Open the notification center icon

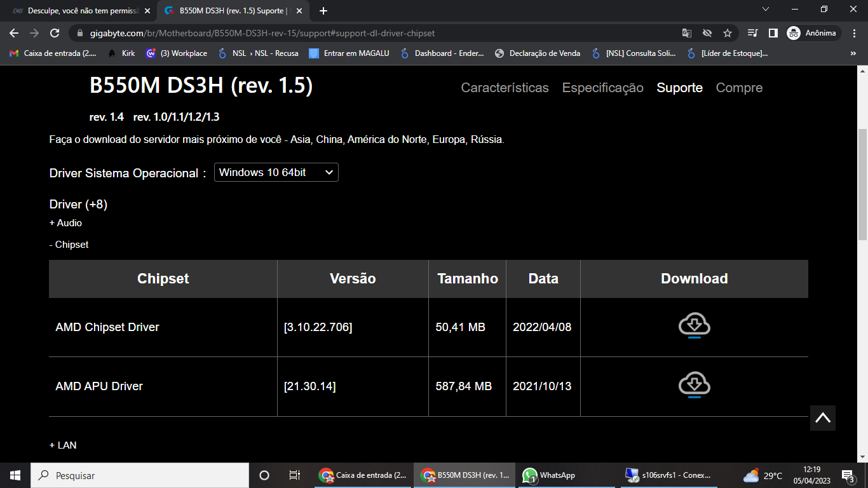(848, 475)
